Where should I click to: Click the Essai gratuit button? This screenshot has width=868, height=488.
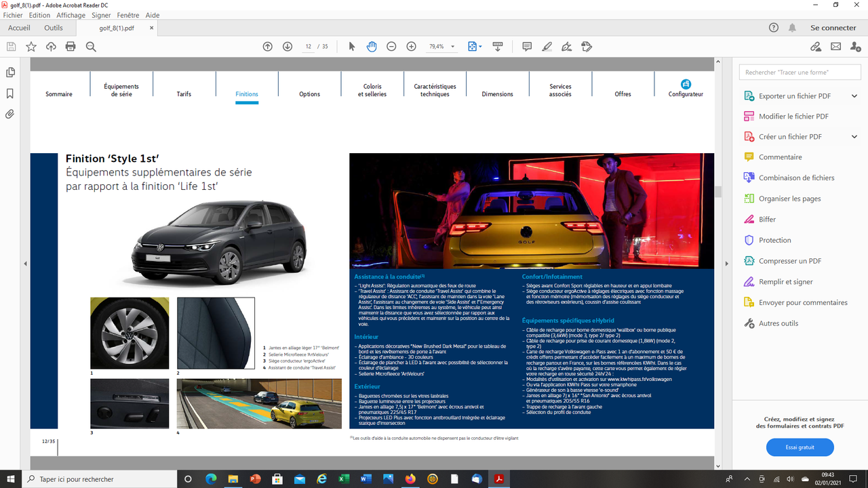tap(800, 447)
